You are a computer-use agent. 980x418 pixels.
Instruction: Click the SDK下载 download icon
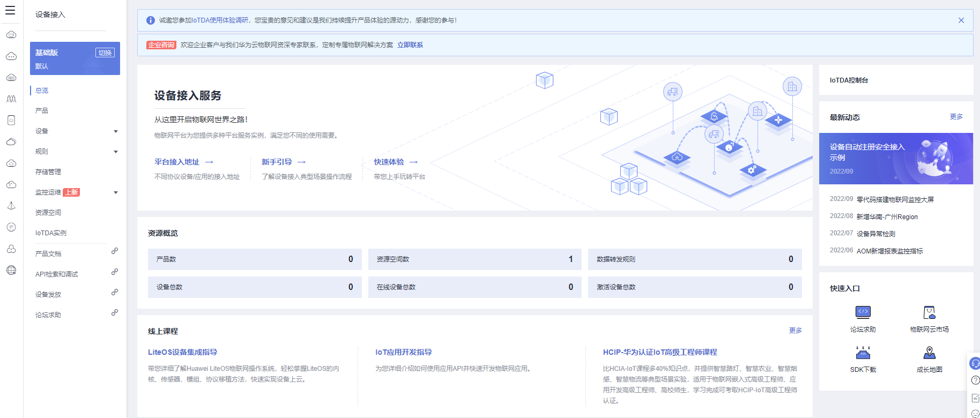pos(863,352)
